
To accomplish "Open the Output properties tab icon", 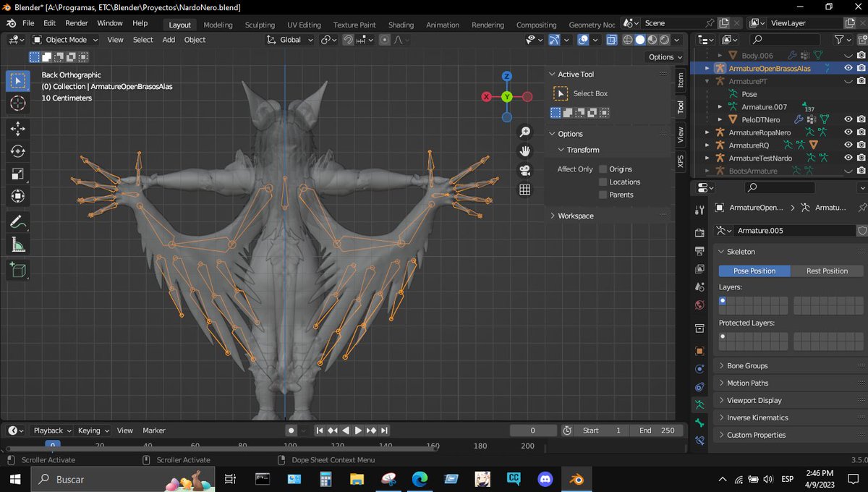I will click(x=699, y=251).
